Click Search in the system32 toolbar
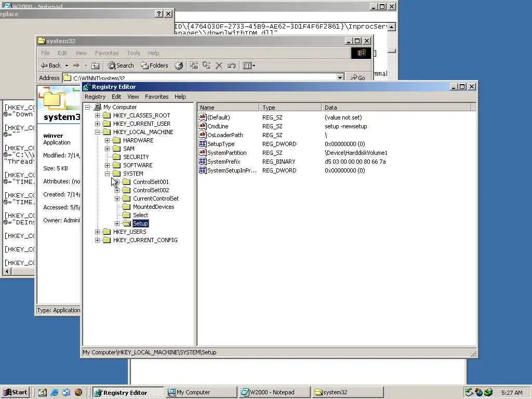 [121, 65]
